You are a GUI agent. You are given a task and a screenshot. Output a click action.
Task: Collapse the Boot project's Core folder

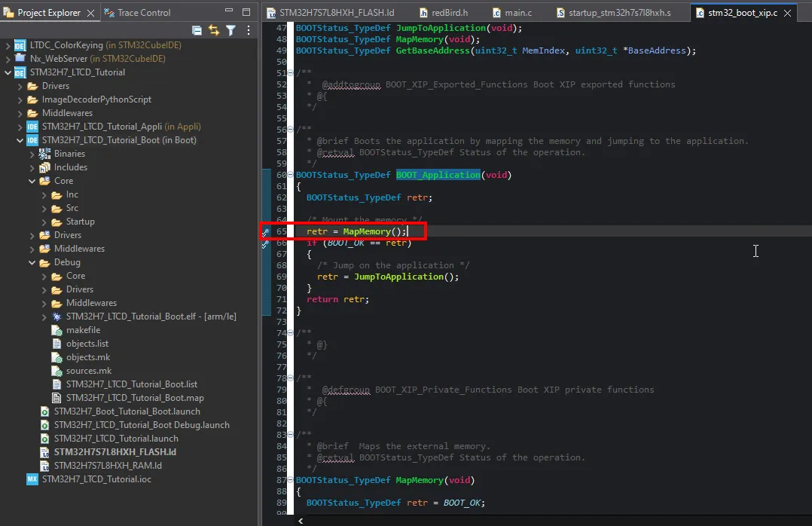coord(32,181)
